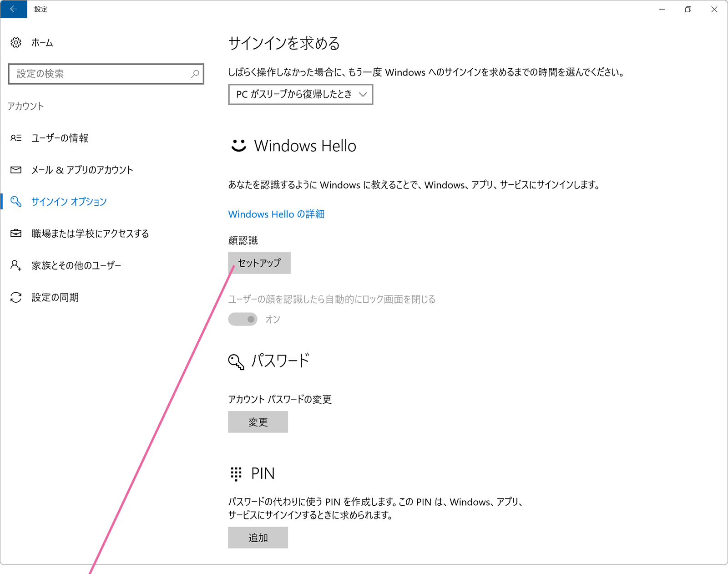Toggle the auto-dismiss lock screen switch

coord(243,319)
